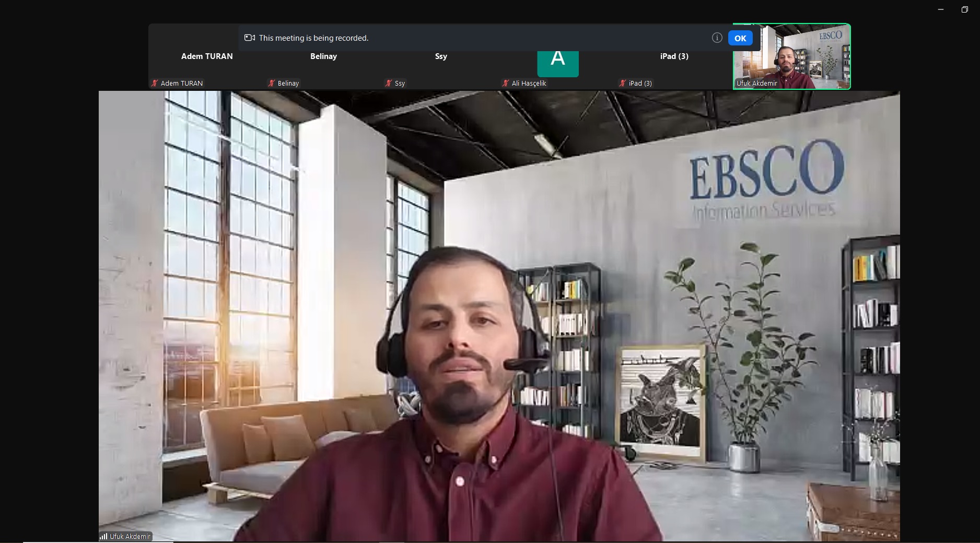
Task: Click the camera recording icon in the notice
Action: 250,38
